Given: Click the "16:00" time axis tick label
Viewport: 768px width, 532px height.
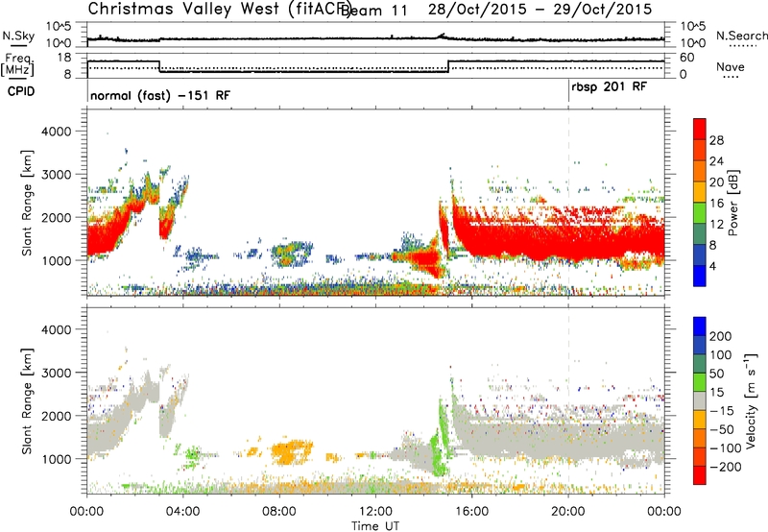Looking at the screenshot, I should 471,512.
